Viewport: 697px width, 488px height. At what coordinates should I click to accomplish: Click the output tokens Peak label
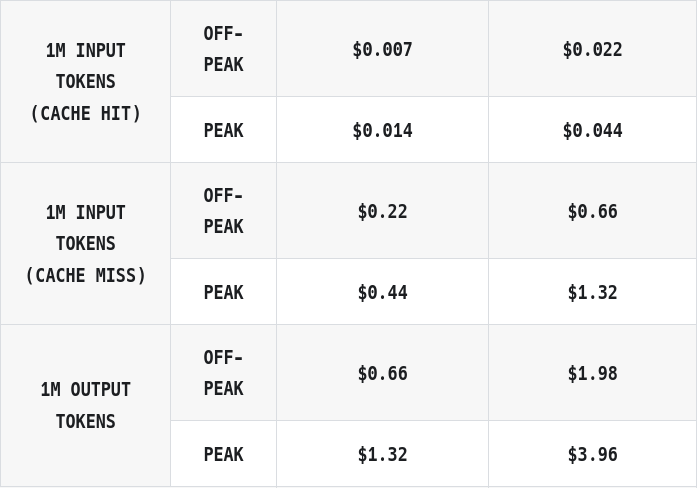point(224,454)
